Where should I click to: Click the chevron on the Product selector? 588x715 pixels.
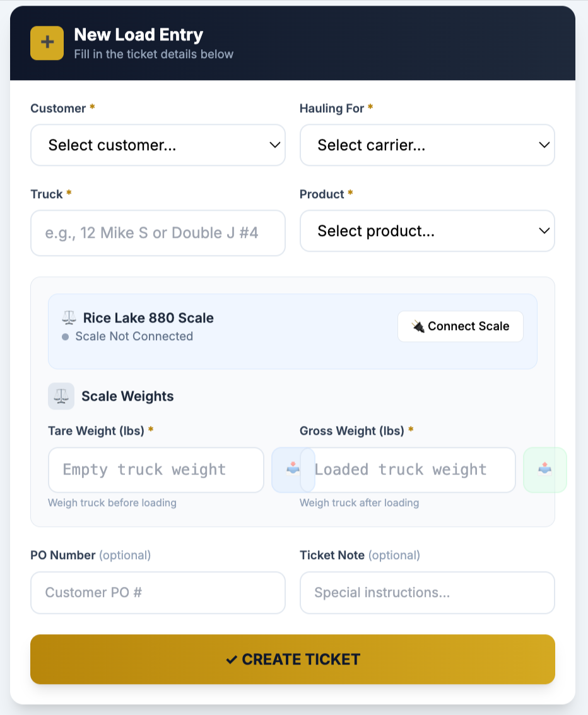click(x=543, y=231)
